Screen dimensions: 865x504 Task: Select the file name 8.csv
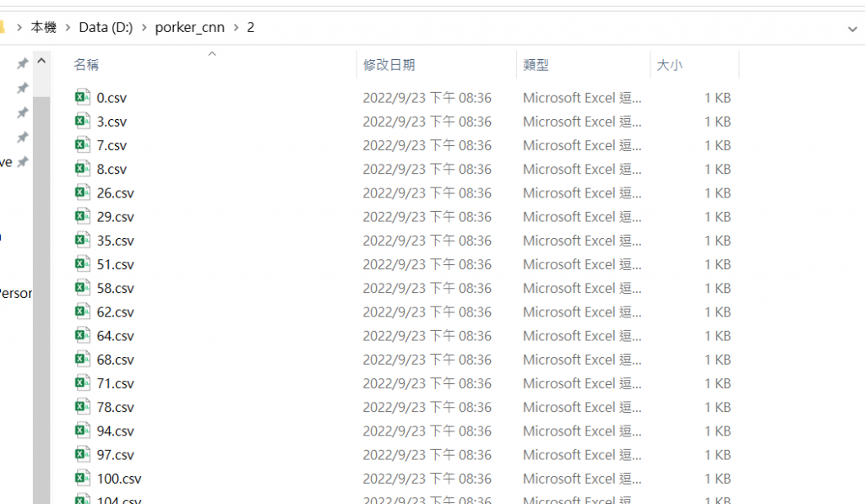point(112,169)
